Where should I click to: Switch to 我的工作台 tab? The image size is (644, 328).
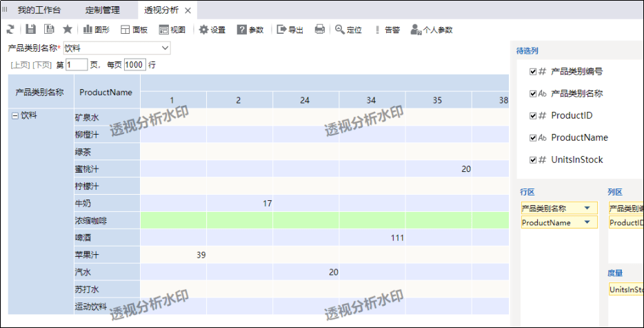[39, 10]
